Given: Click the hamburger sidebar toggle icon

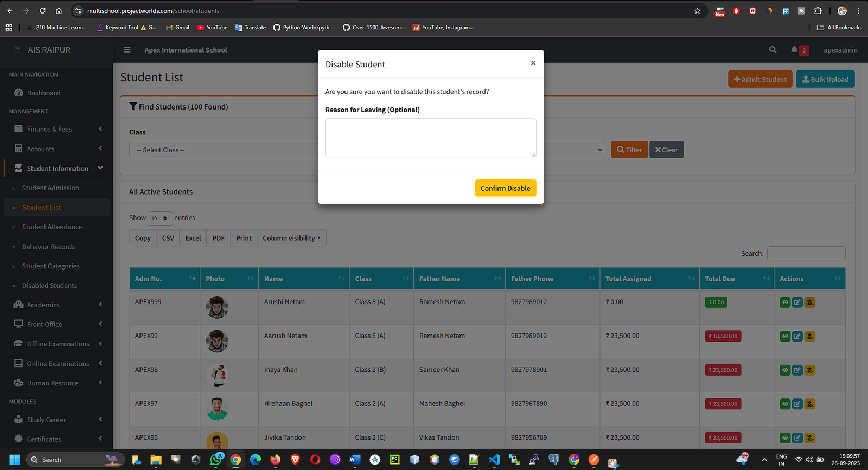Looking at the screenshot, I should coord(127,50).
